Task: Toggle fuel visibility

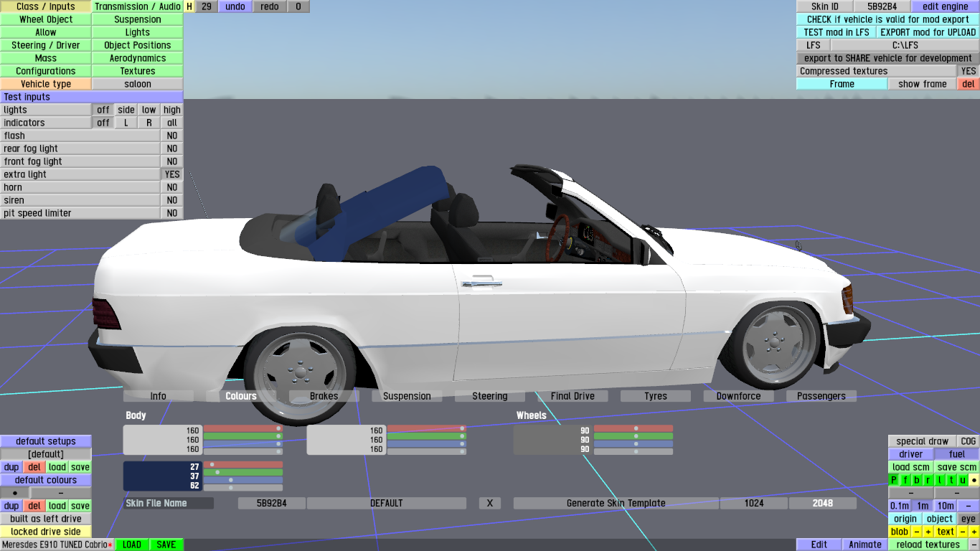Action: [957, 454]
